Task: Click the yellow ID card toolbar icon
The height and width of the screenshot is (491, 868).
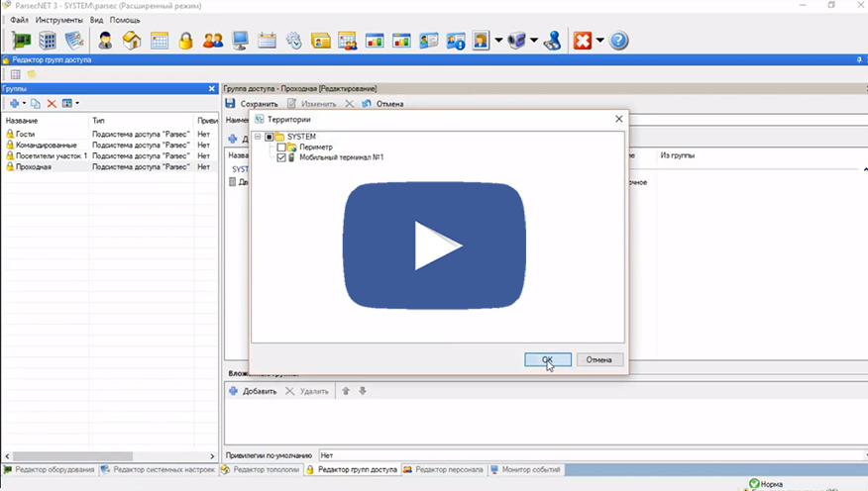Action: click(x=321, y=41)
